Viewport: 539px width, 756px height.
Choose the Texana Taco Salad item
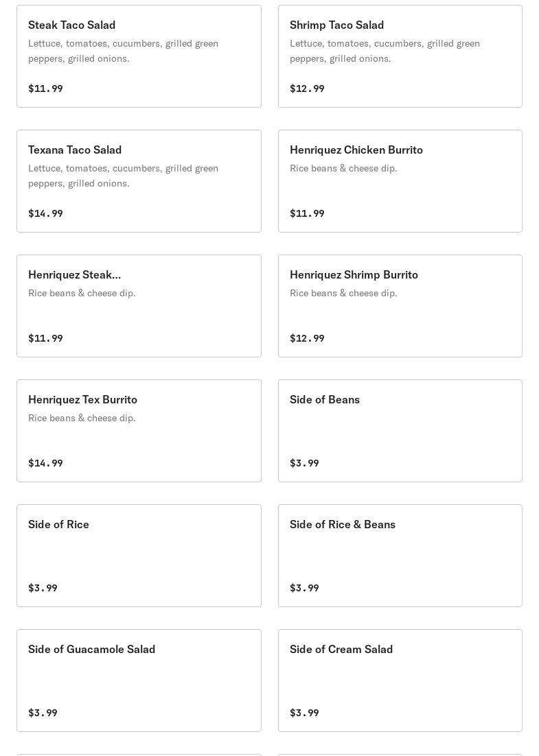(75, 150)
